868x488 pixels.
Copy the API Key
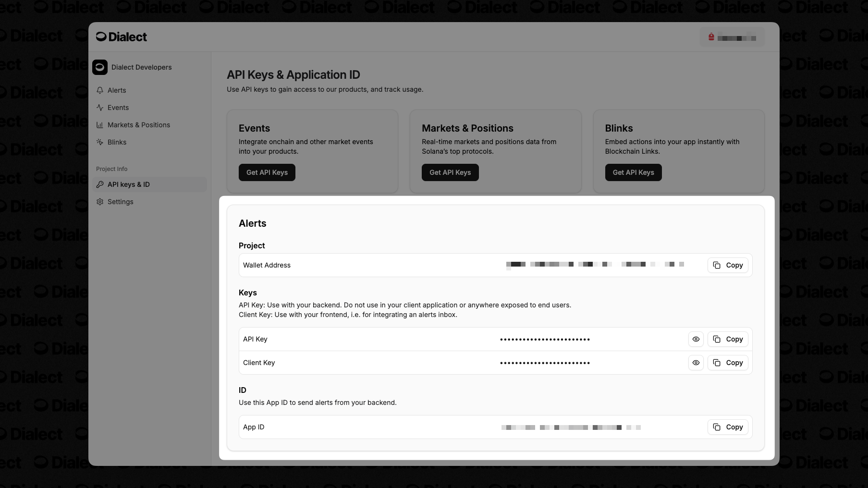[728, 339]
